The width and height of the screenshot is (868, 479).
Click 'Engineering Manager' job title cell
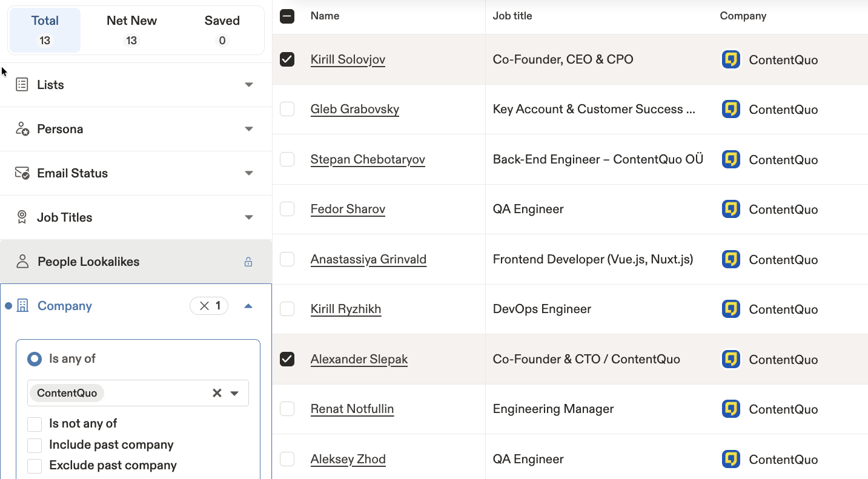point(554,409)
